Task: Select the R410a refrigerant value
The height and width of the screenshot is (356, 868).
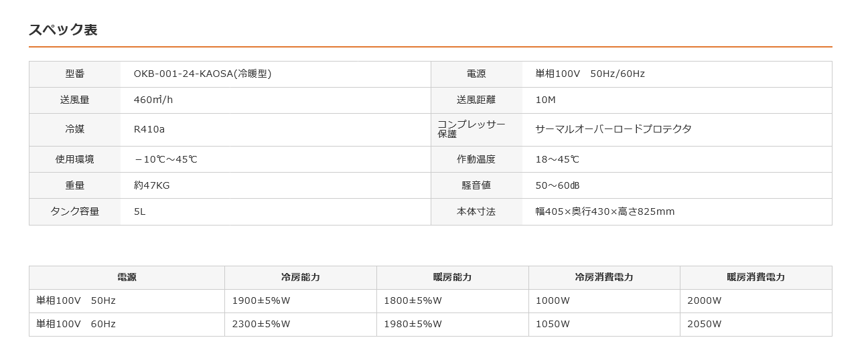Action: (149, 129)
